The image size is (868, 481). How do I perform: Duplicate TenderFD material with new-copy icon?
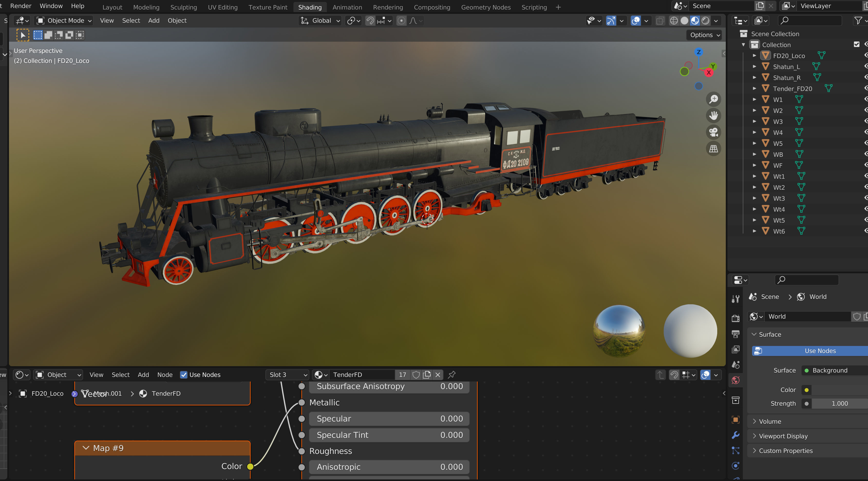pyautogui.click(x=427, y=374)
